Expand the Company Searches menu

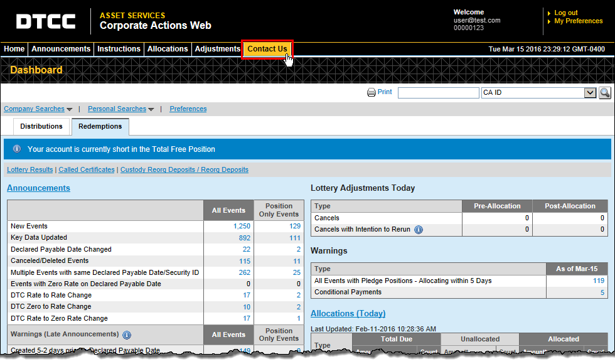[38, 109]
